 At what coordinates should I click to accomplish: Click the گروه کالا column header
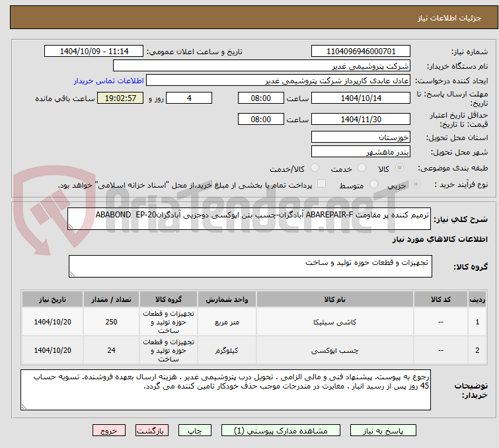pos(169,299)
